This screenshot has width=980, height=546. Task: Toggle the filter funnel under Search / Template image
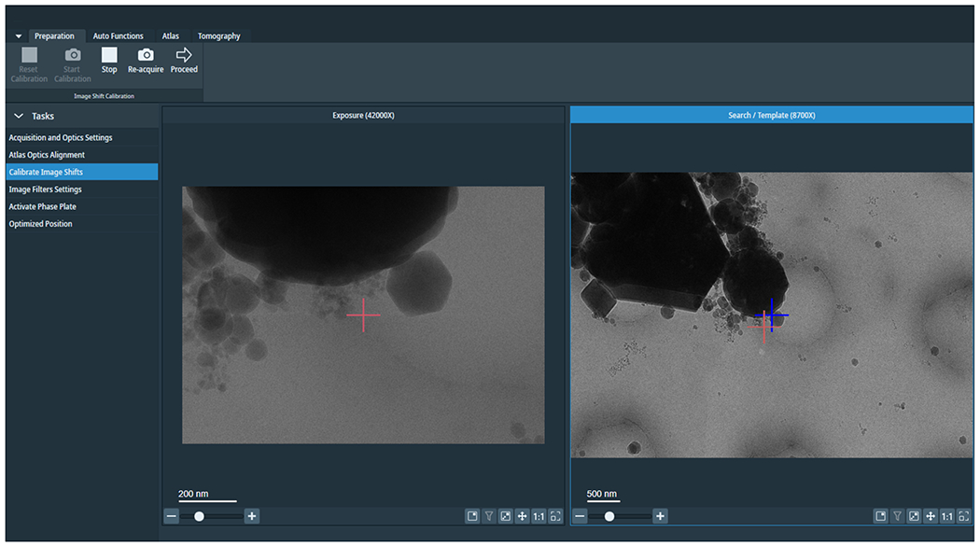[x=897, y=516]
